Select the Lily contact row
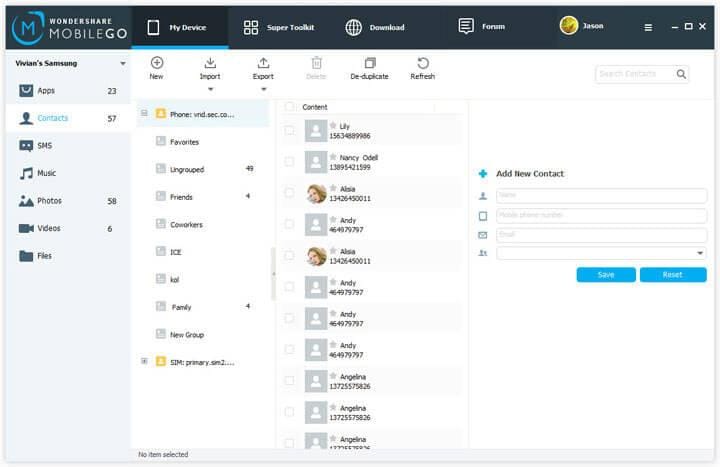The width and height of the screenshot is (720, 467). pos(372,130)
